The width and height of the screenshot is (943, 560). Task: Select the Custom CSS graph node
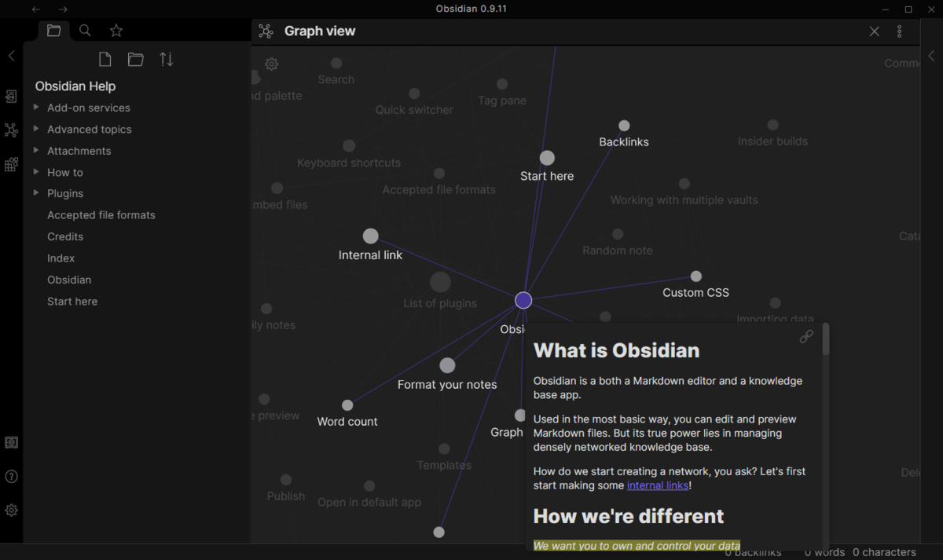(x=695, y=276)
